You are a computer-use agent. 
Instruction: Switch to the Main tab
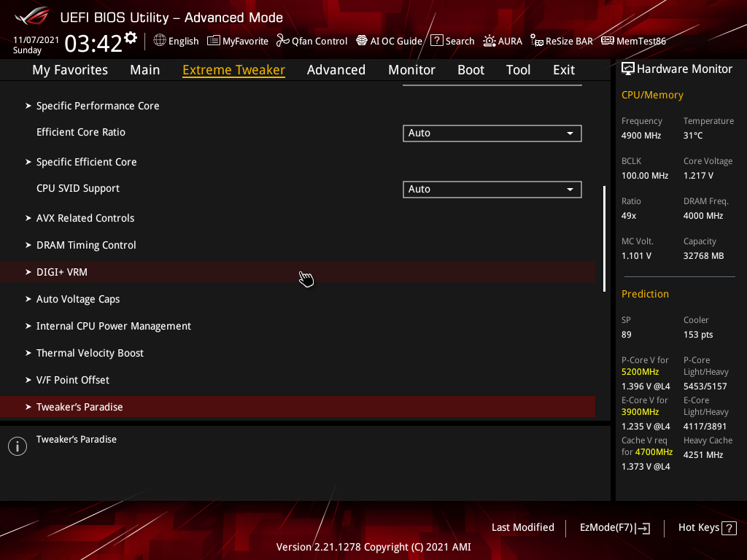[x=145, y=70]
